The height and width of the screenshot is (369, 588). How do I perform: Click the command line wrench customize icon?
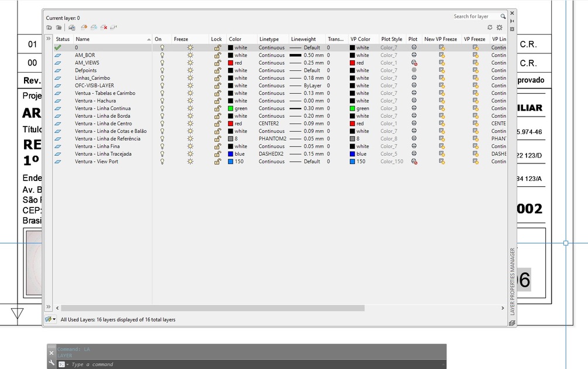(51, 363)
